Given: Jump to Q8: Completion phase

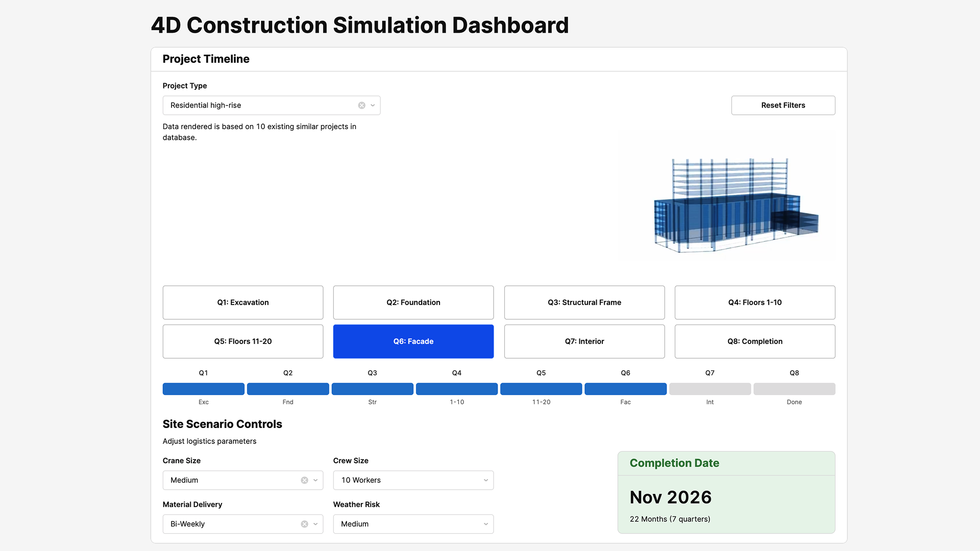Looking at the screenshot, I should [754, 341].
